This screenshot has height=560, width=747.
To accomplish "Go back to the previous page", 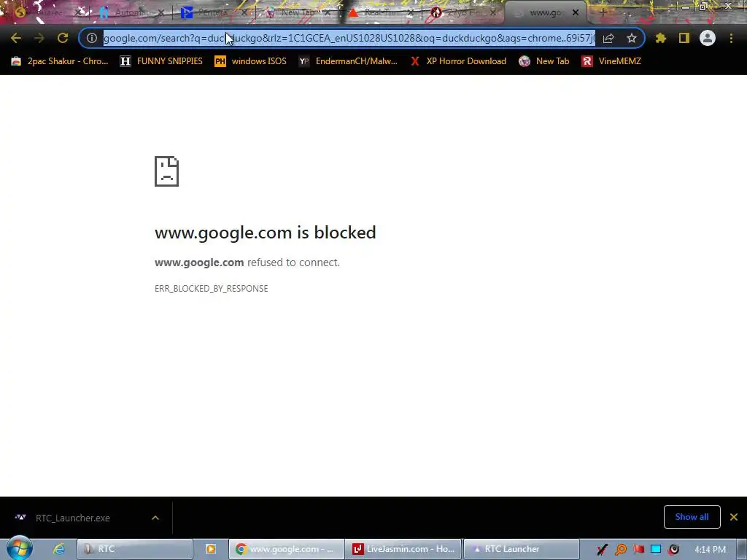I will coord(16,38).
